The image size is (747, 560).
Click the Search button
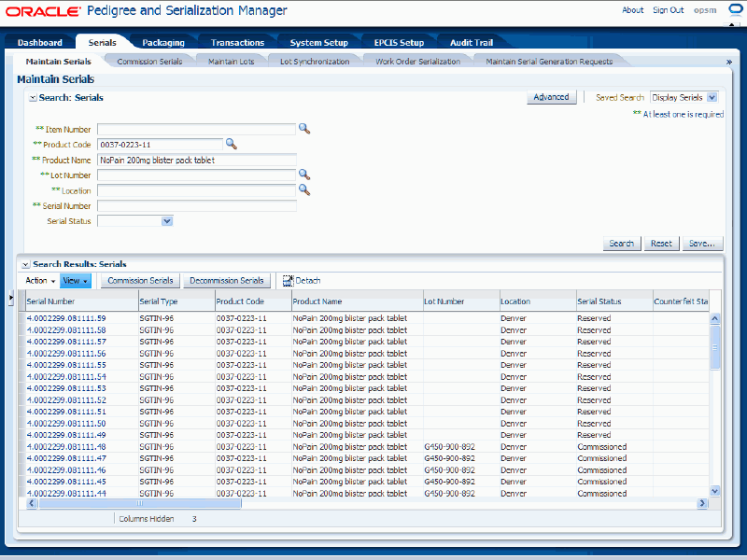622,244
